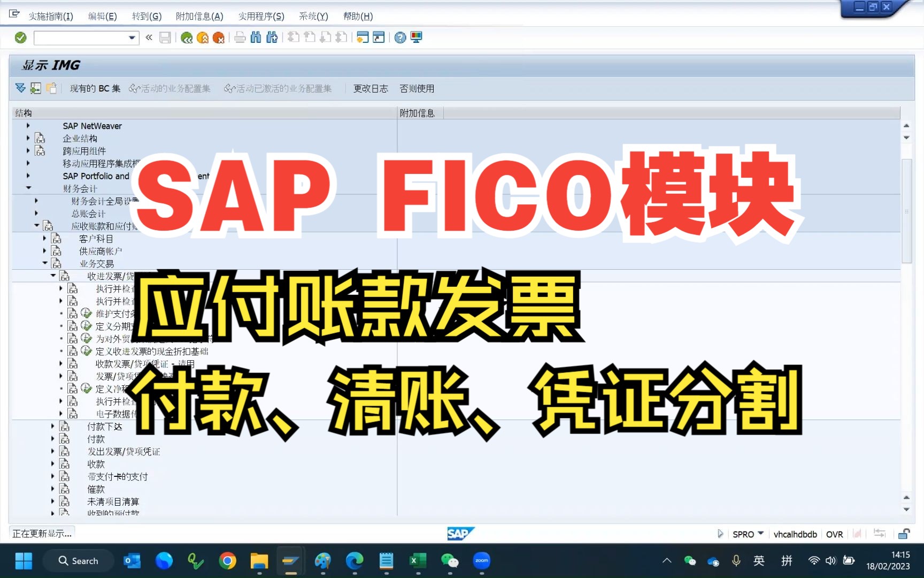Open Zoom from the taskbar
Viewport: 924px width, 578px height.
482,561
